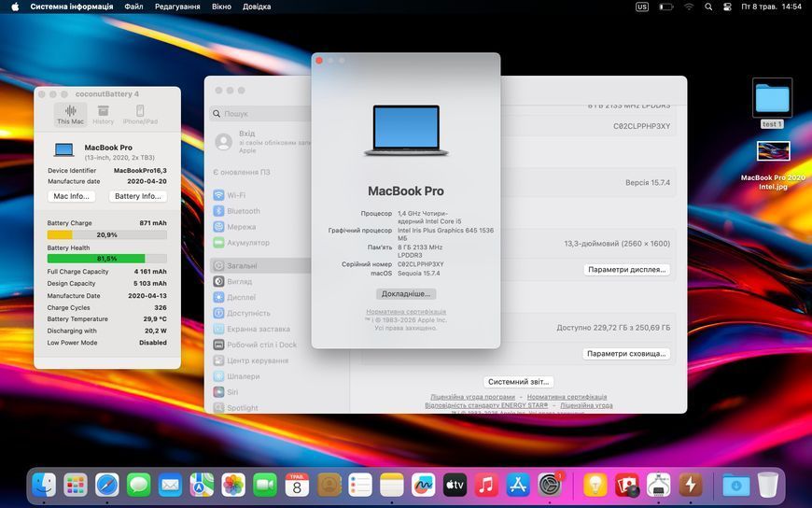The image size is (812, 508).
Task: Click the Mac Info... button
Action: coord(72,196)
